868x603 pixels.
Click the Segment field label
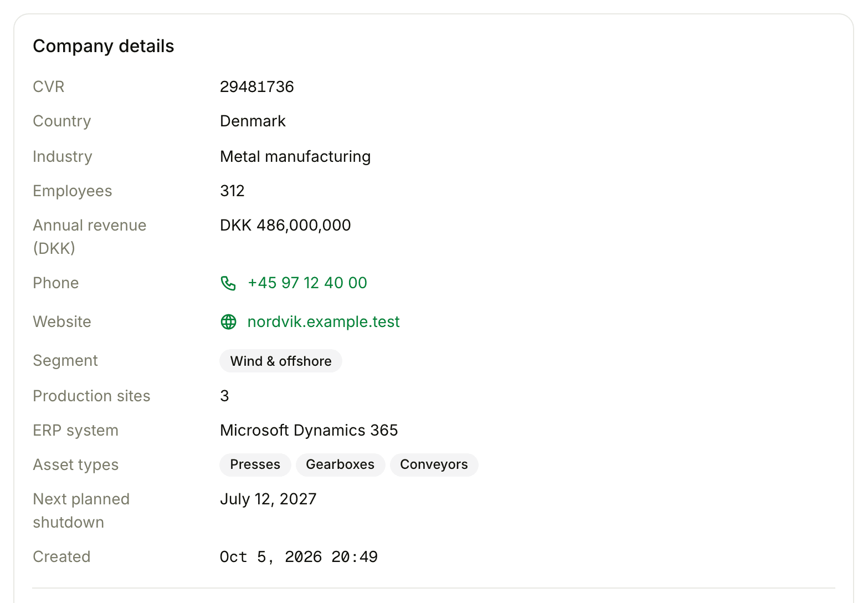click(65, 360)
